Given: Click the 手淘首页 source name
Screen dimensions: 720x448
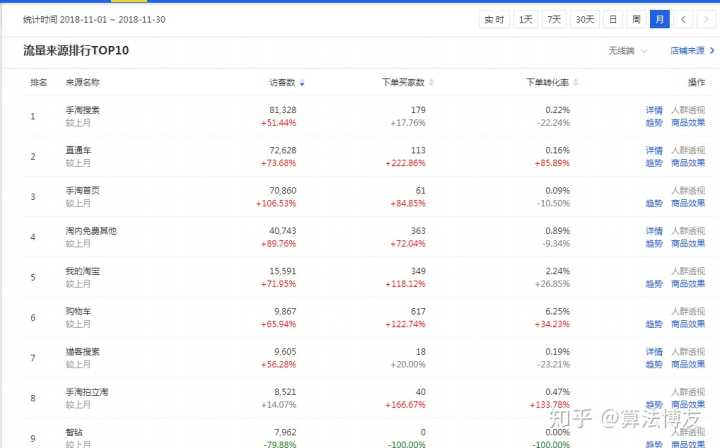Looking at the screenshot, I should tap(83, 190).
